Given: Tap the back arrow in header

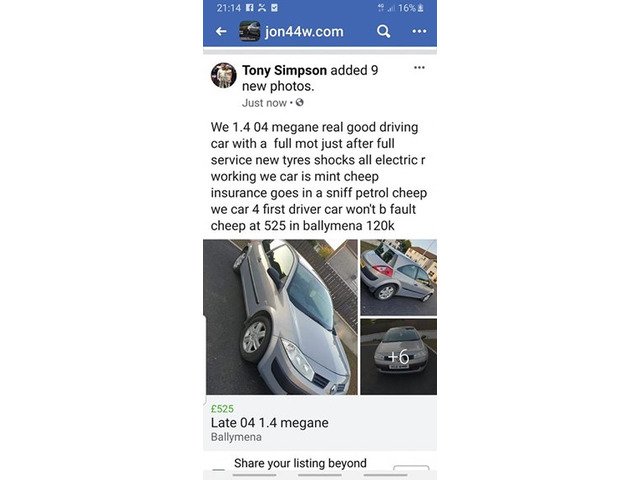Looking at the screenshot, I should 221,31.
